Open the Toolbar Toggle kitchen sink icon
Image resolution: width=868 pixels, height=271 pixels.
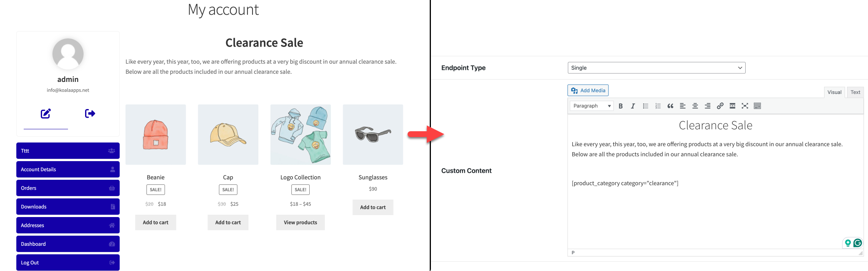(757, 106)
